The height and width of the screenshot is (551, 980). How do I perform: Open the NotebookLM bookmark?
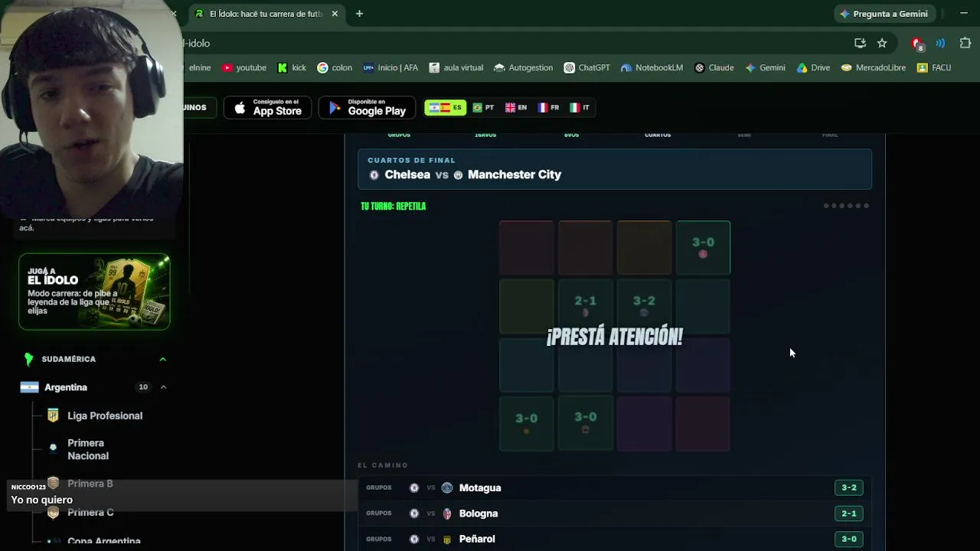[652, 67]
